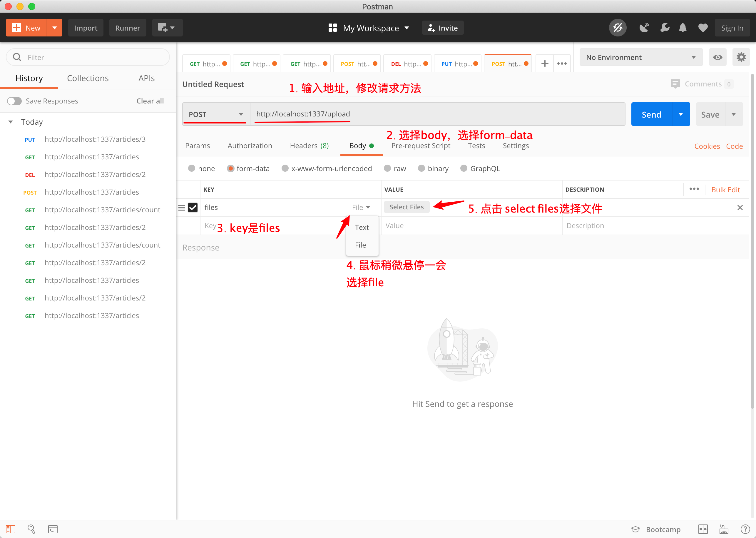Click the satellite capture requests icon

(644, 28)
